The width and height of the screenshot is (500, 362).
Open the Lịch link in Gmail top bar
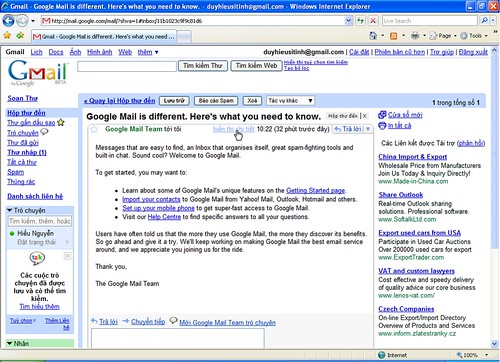(x=36, y=52)
